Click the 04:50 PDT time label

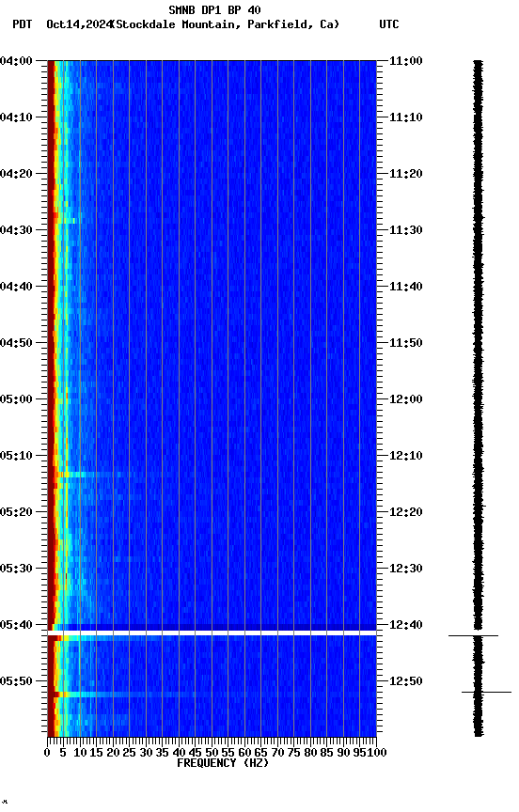coord(16,343)
